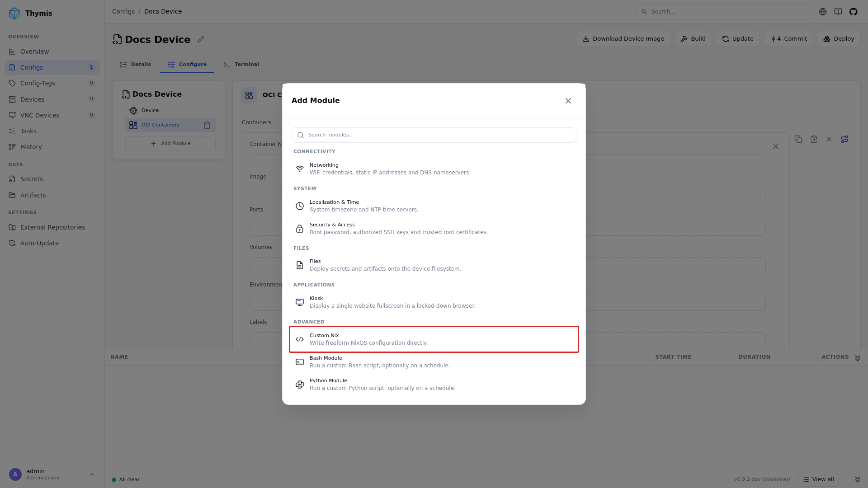This screenshot has width=868, height=488.
Task: Click the admin avatar icon
Action: pos(15,474)
